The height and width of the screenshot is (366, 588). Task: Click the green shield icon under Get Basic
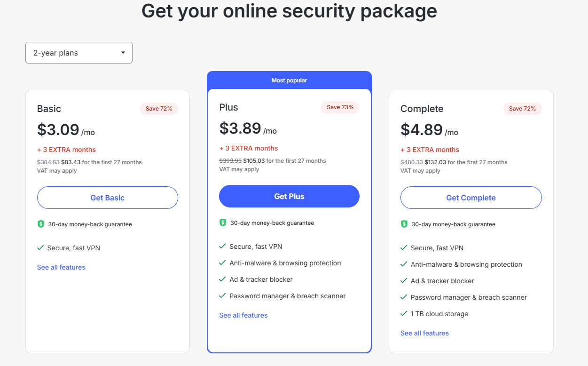(x=40, y=224)
